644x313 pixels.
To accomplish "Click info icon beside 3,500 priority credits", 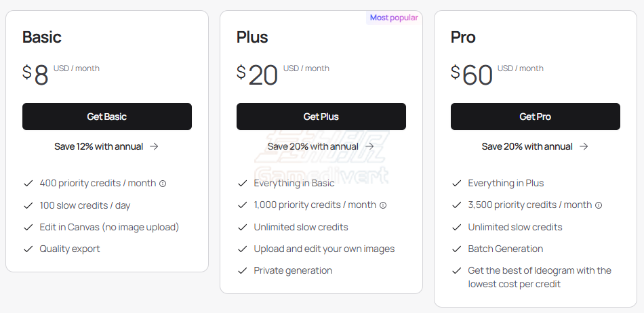I will tap(599, 205).
